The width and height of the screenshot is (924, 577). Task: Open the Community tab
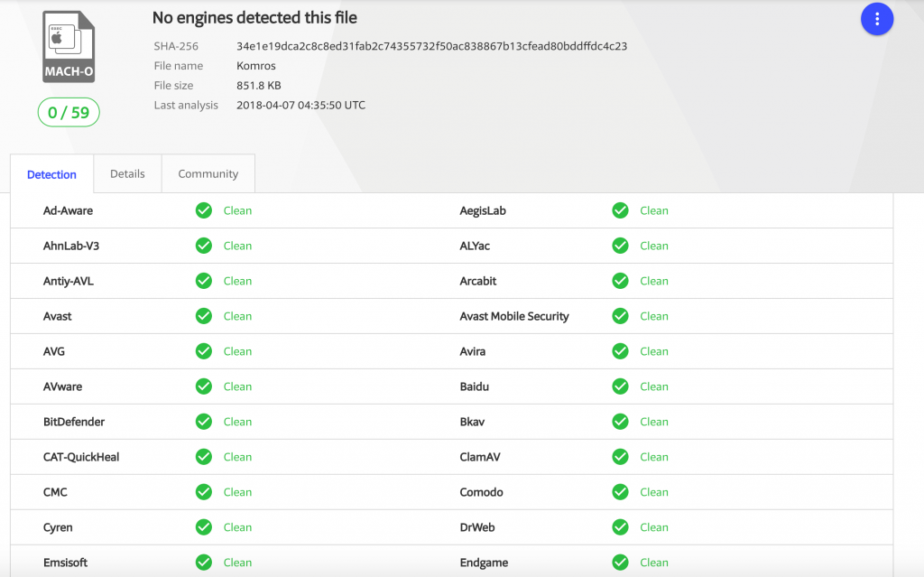208,173
